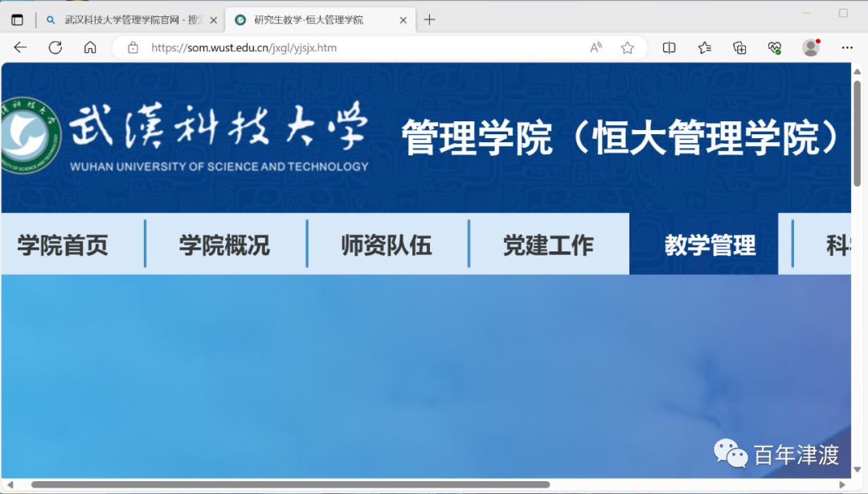Switch to the 武汉科技大学管理学院官网 search tab

coord(132,20)
